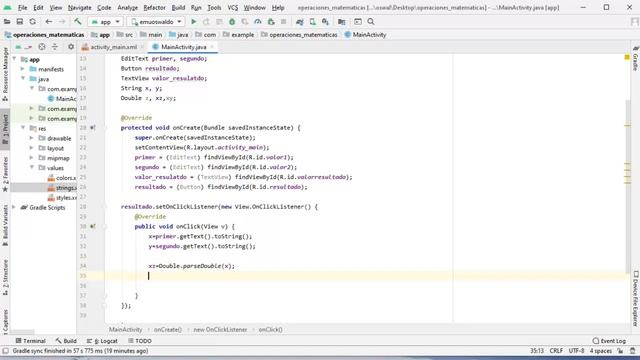Select styles.xml in the project tree

[62, 198]
